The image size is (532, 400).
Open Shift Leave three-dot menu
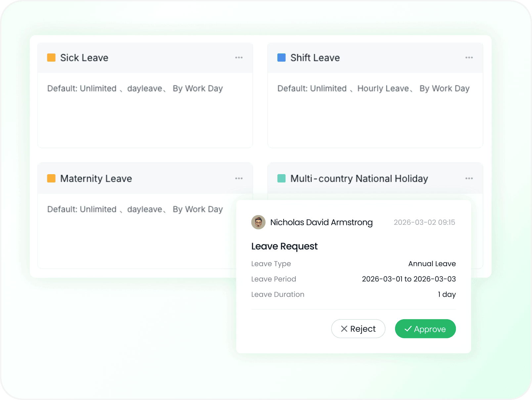click(469, 58)
